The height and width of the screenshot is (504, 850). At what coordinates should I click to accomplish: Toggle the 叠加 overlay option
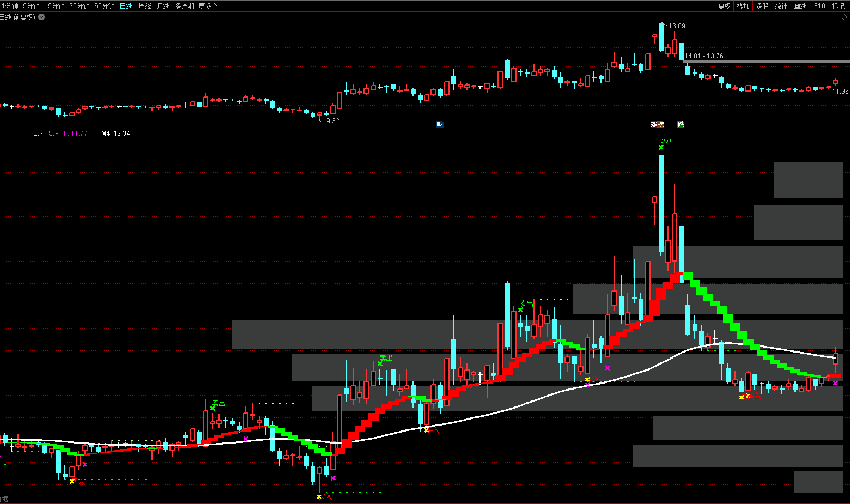pyautogui.click(x=743, y=6)
